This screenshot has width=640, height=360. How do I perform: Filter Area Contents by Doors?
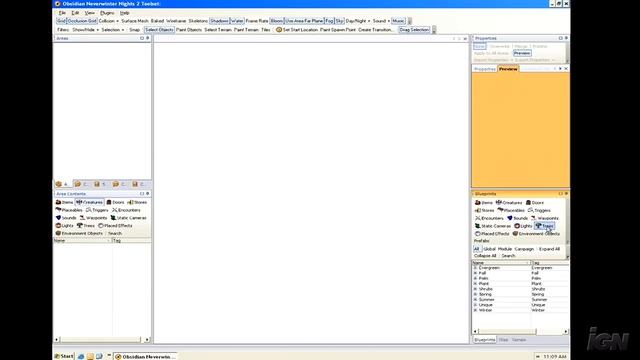coord(116,202)
